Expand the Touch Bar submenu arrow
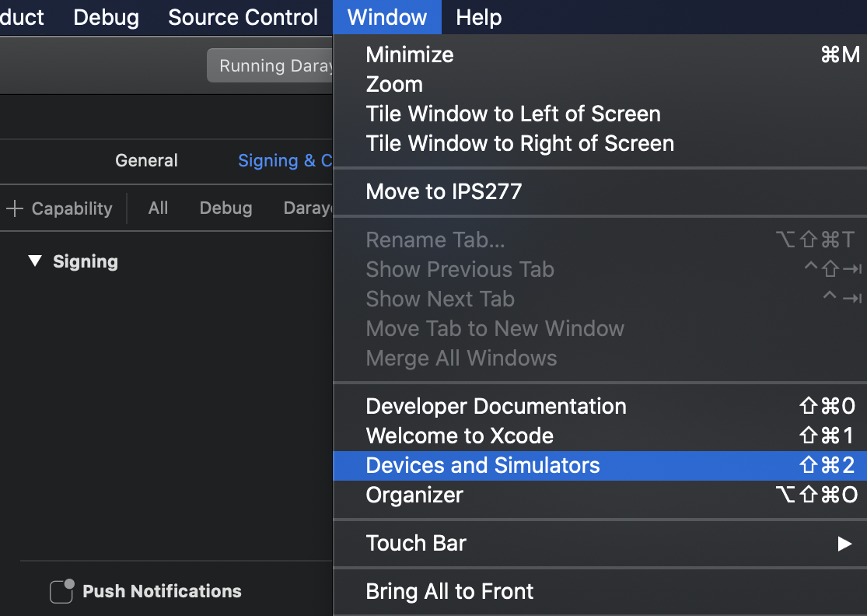 coord(844,543)
